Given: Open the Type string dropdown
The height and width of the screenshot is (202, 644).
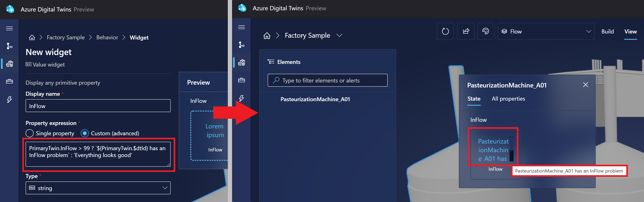Looking at the screenshot, I should [98, 188].
